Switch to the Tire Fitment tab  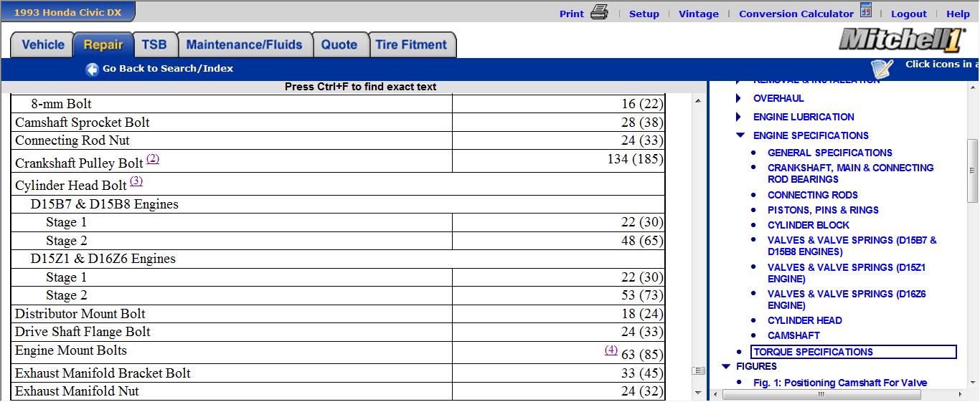(x=411, y=44)
